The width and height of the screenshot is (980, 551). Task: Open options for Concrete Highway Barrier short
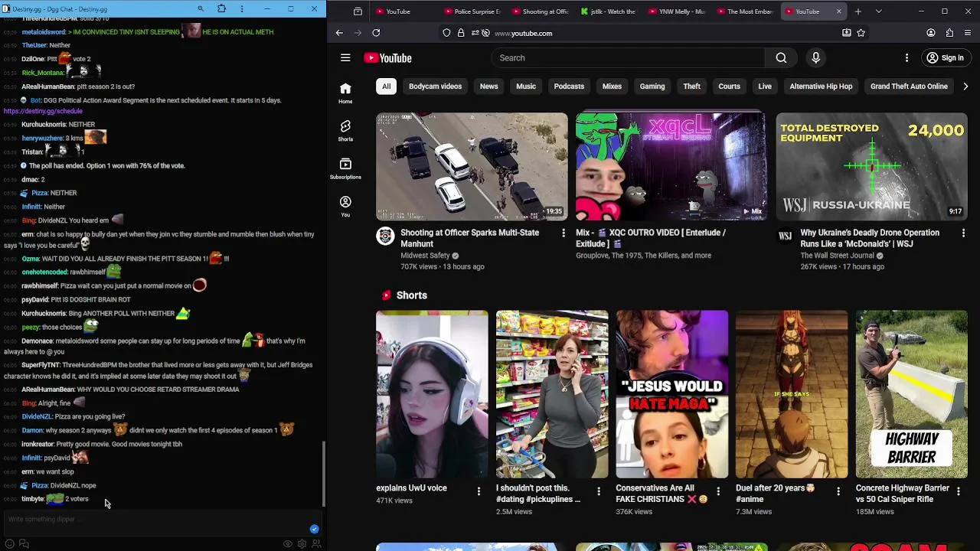[958, 491]
